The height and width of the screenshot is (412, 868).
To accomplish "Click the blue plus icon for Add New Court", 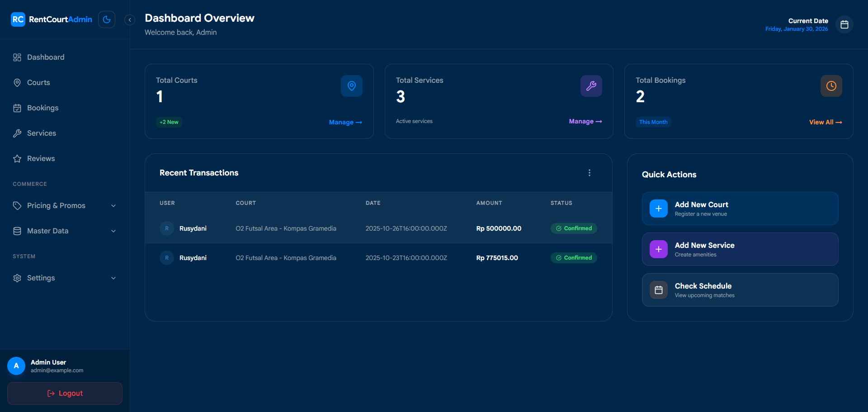I will click(658, 208).
